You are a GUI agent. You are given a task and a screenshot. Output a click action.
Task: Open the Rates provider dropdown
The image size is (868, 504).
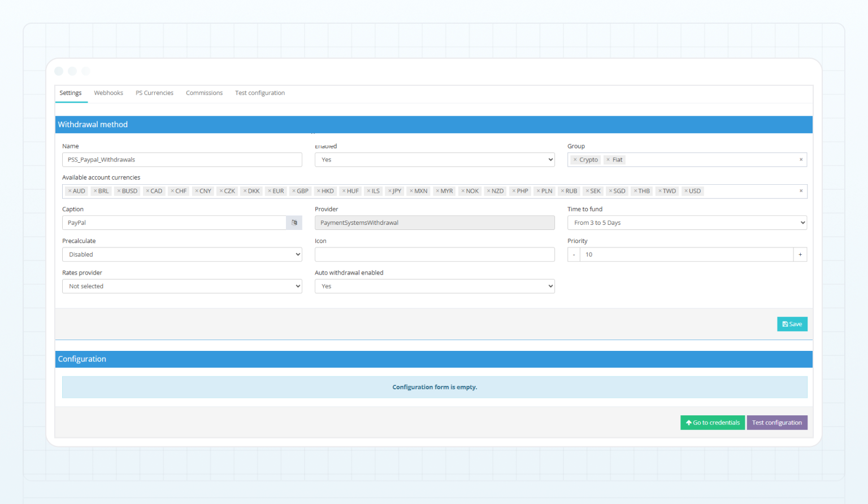click(182, 286)
